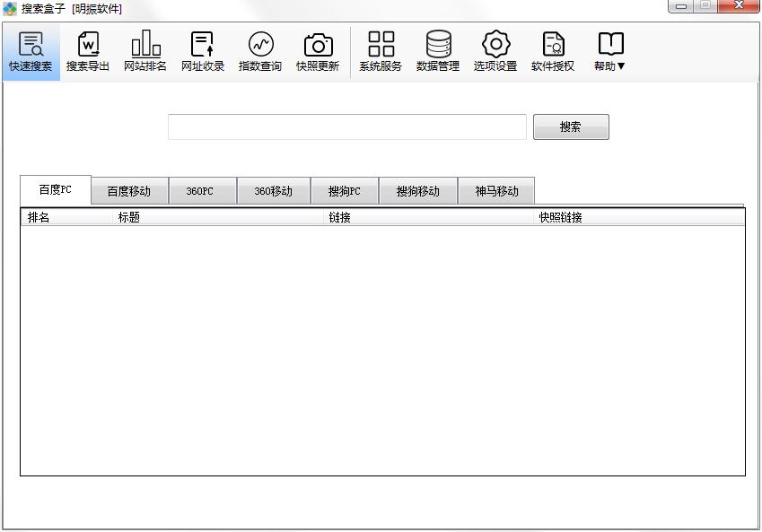Image resolution: width=762 pixels, height=532 pixels.
Task: Click the keyword search input field
Action: (346, 127)
